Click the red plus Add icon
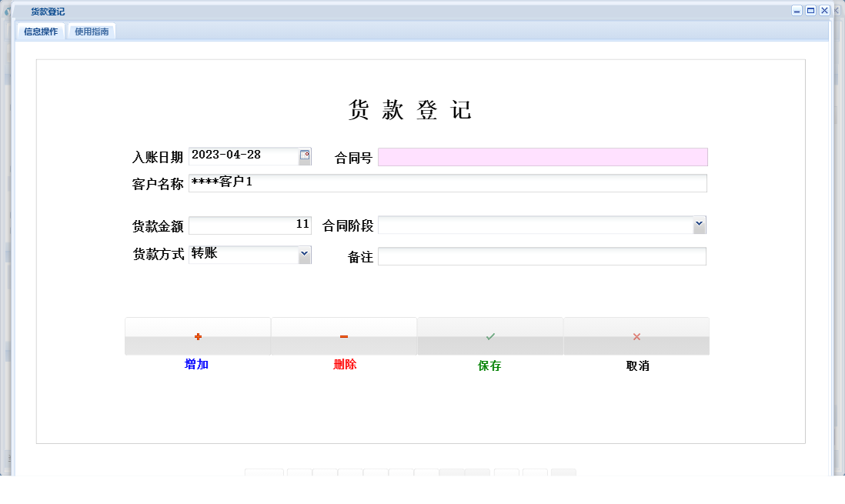Viewport: 845px width, 504px height. [x=198, y=335]
